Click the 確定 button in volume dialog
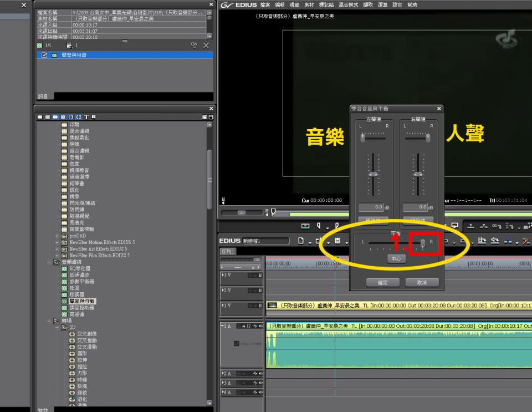Image resolution: width=532 pixels, height=412 pixels. [383, 282]
